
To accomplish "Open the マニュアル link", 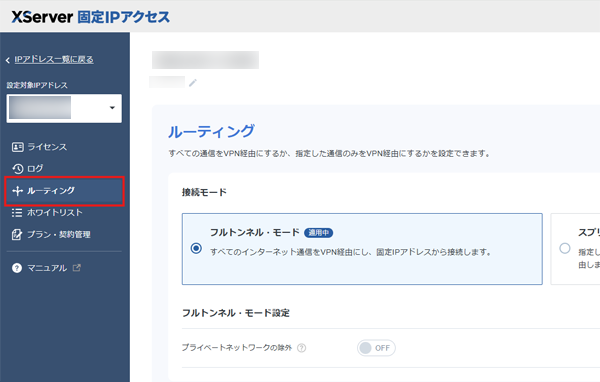I will (x=47, y=268).
